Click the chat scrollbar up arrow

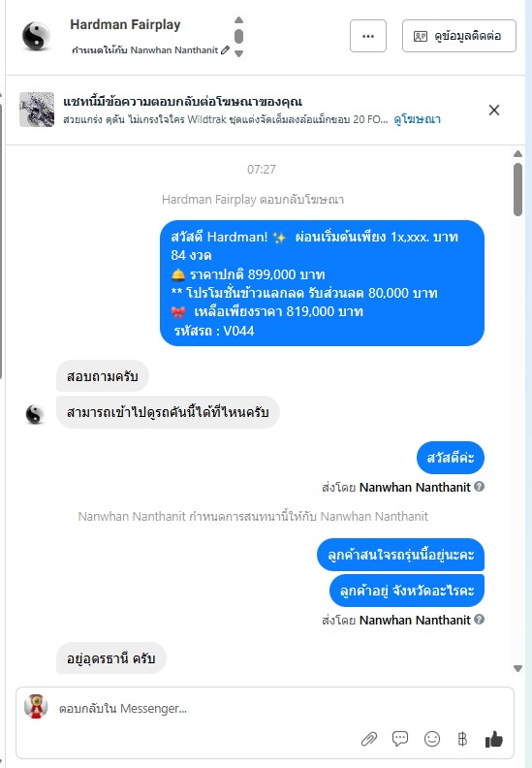click(517, 154)
